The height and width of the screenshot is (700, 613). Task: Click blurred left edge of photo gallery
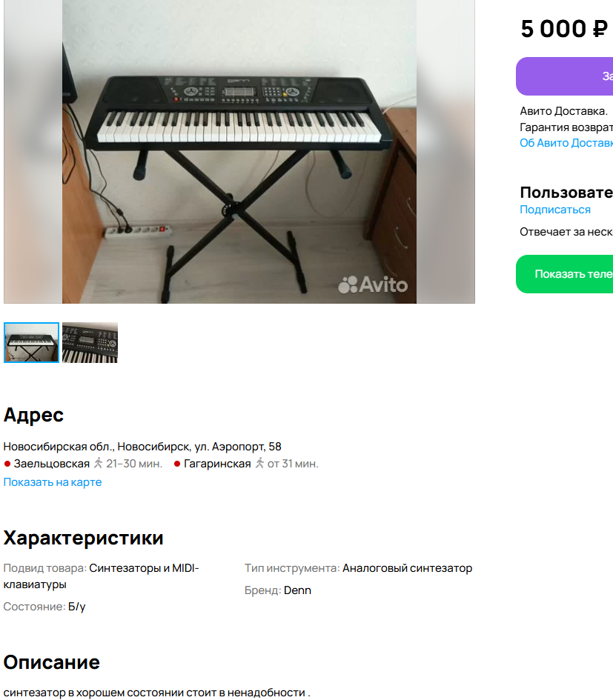tap(33, 152)
